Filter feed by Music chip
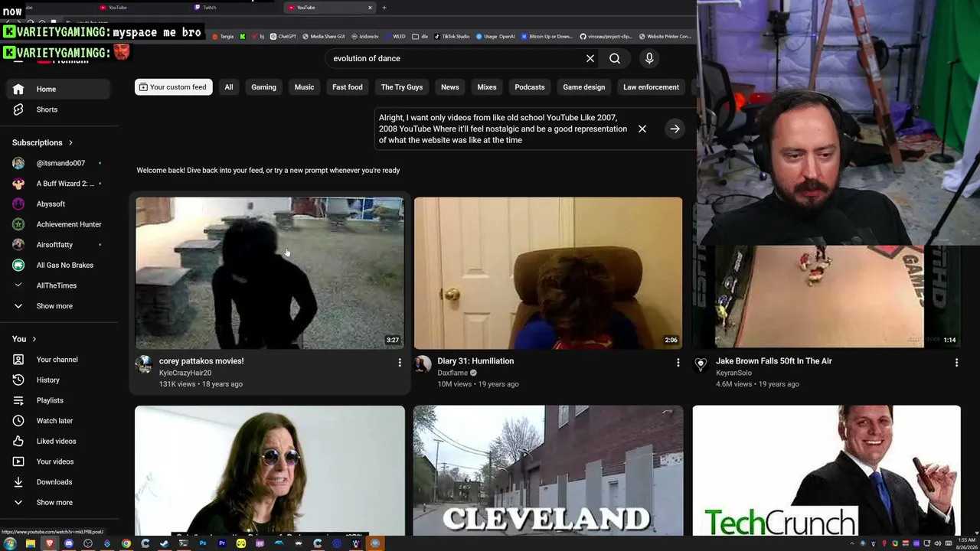This screenshot has width=980, height=551. 304,87
